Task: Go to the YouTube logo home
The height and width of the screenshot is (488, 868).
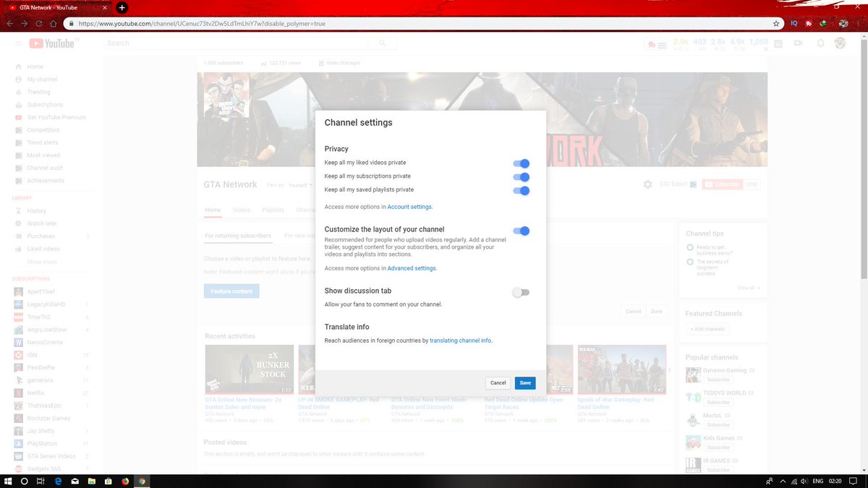Action: click(x=52, y=43)
